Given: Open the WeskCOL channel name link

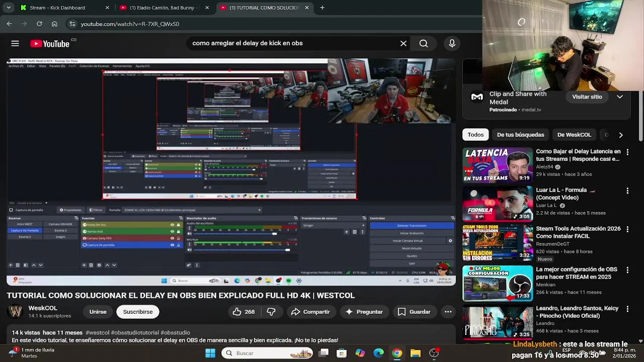Looking at the screenshot, I should pos(43,308).
